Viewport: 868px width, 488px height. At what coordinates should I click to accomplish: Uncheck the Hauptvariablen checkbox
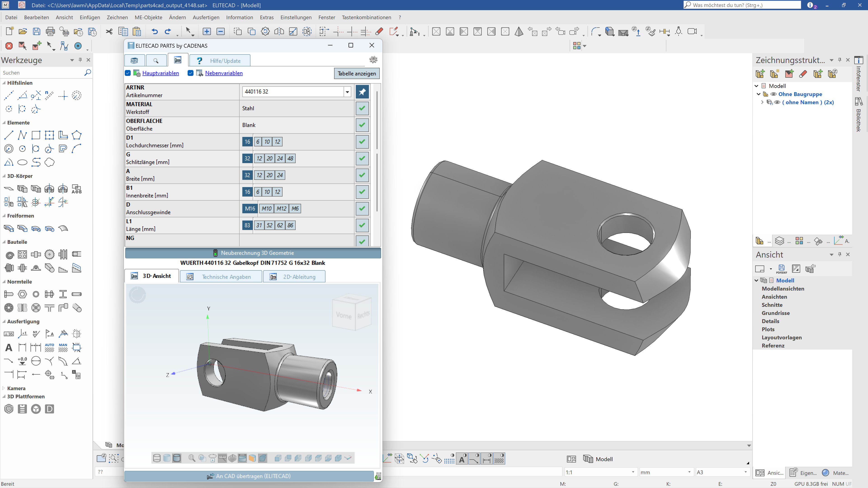(x=128, y=73)
